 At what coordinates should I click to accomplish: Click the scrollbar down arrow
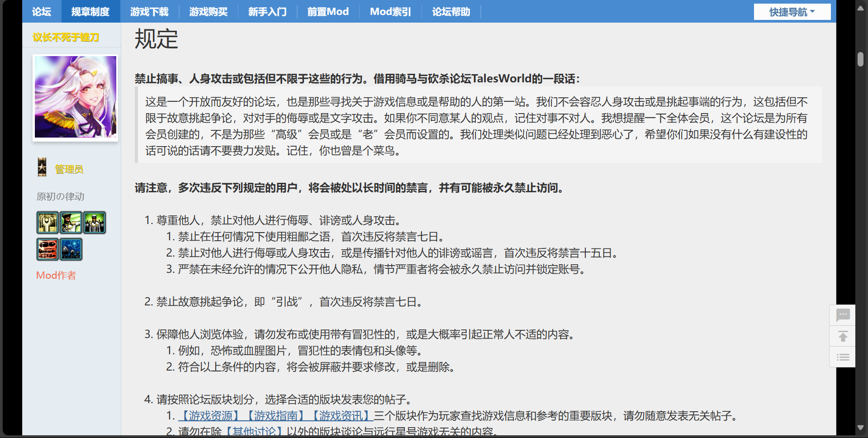pyautogui.click(x=861, y=428)
